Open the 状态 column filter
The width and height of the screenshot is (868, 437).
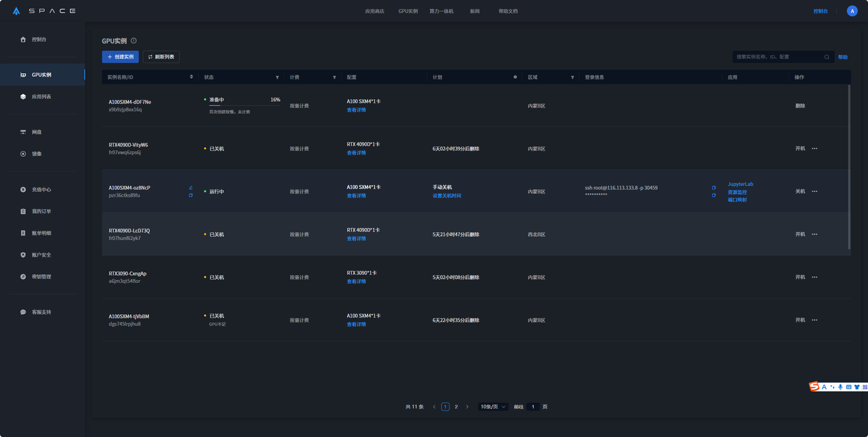[x=277, y=77]
